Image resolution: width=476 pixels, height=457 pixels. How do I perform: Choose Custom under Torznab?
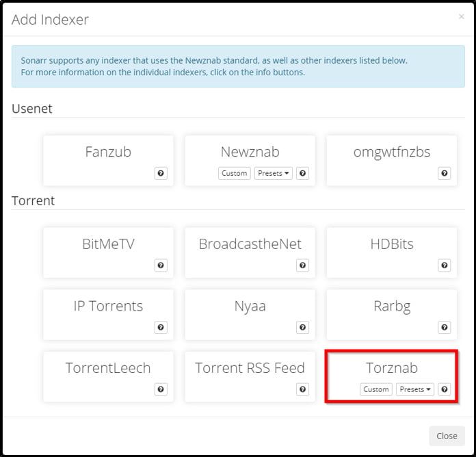376,389
